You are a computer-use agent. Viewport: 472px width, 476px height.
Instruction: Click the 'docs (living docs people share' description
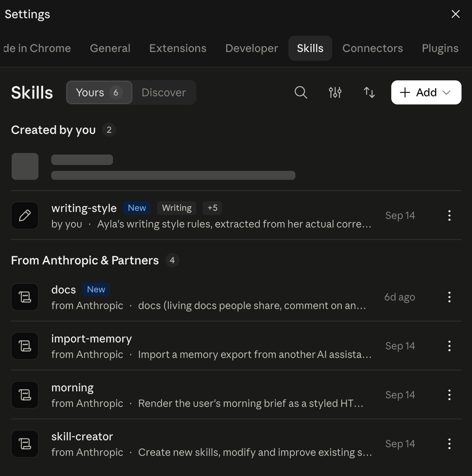tap(252, 306)
